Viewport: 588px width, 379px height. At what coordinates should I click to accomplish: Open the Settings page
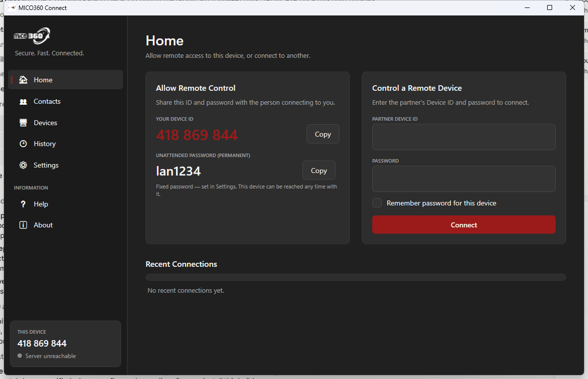coord(66,165)
